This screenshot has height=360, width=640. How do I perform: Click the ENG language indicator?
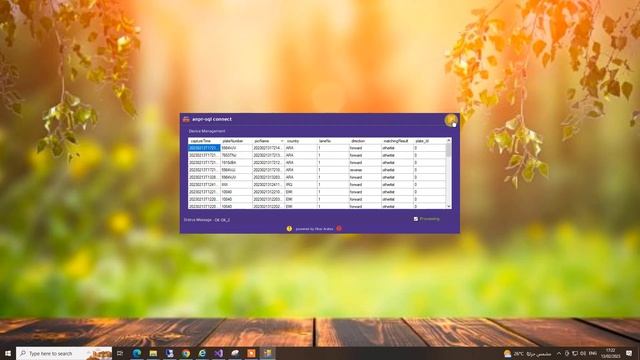(x=593, y=353)
